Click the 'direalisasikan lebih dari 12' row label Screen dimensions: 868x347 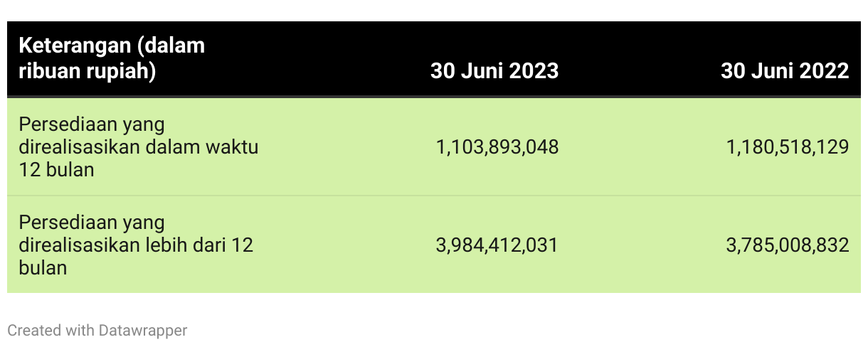pos(136,245)
